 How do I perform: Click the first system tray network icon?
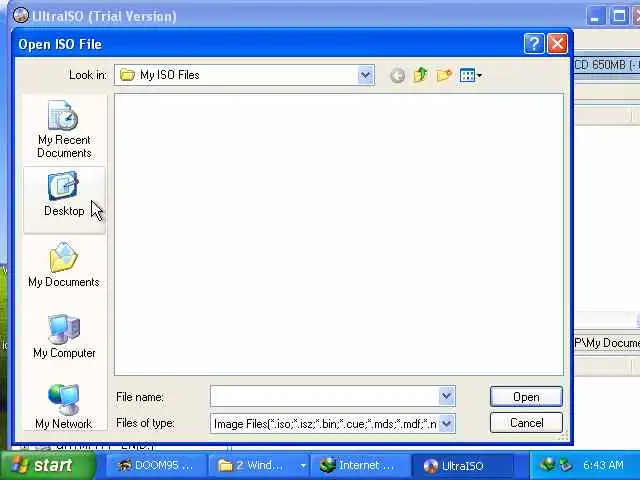click(547, 464)
